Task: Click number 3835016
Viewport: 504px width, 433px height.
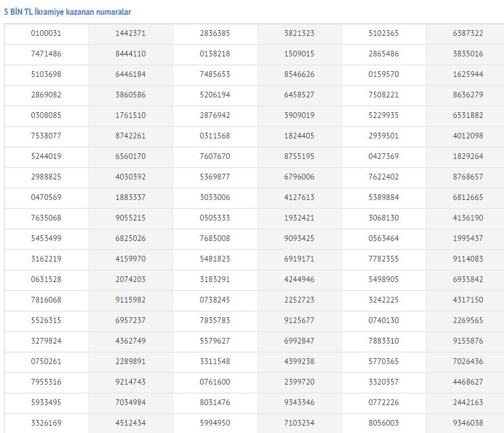Action: point(468,54)
